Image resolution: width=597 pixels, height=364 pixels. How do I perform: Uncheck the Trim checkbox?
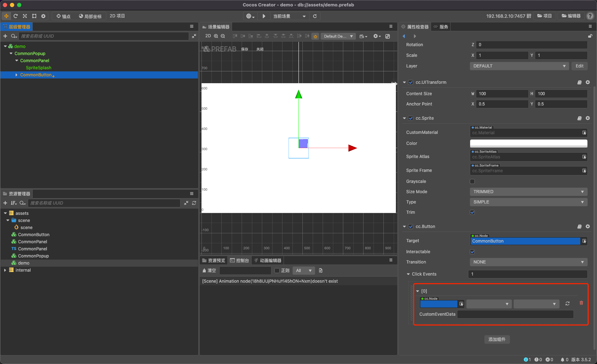click(472, 212)
